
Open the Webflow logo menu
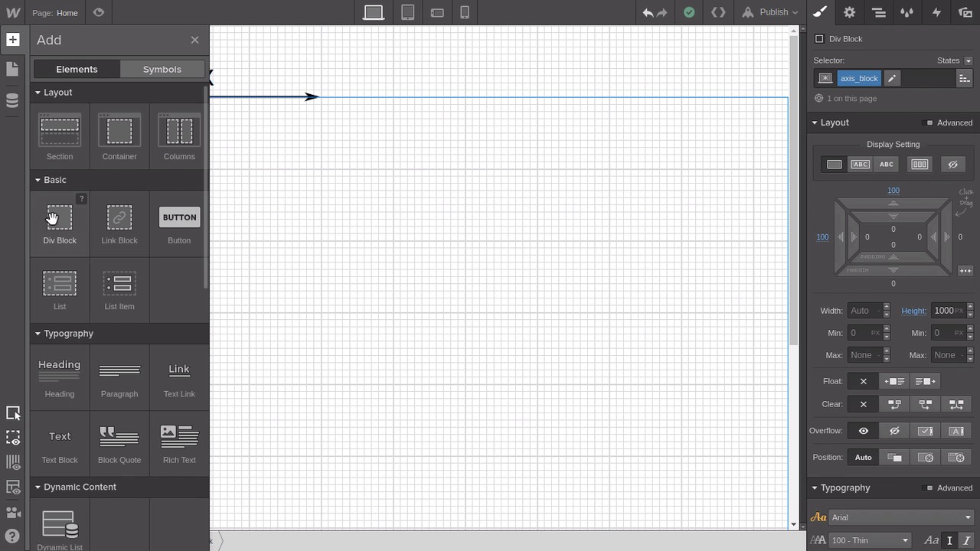12,12
